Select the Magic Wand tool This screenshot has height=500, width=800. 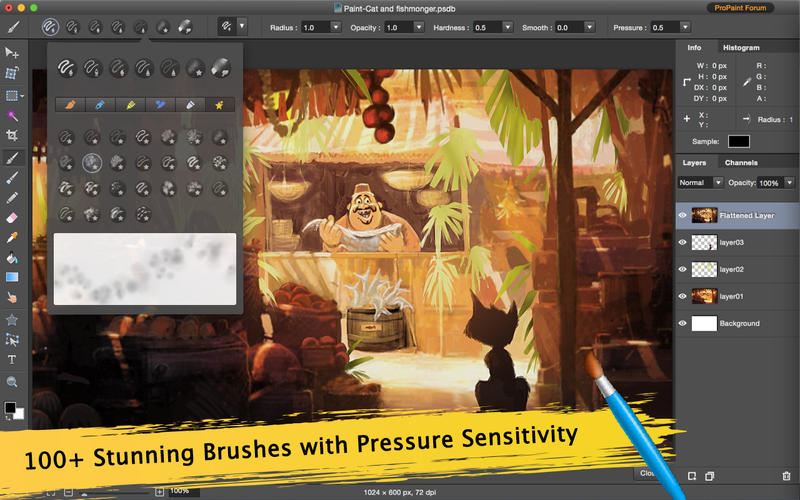click(x=12, y=116)
